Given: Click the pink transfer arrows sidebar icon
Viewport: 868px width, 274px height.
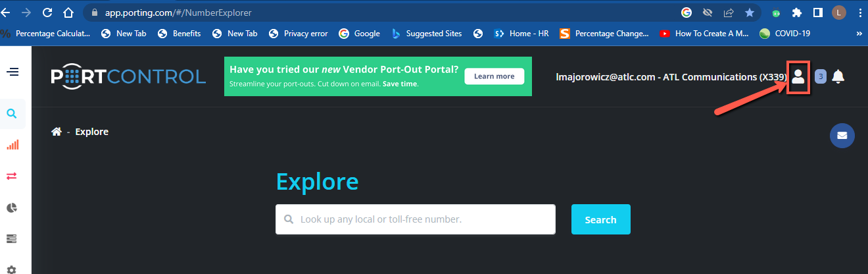Looking at the screenshot, I should 12,176.
